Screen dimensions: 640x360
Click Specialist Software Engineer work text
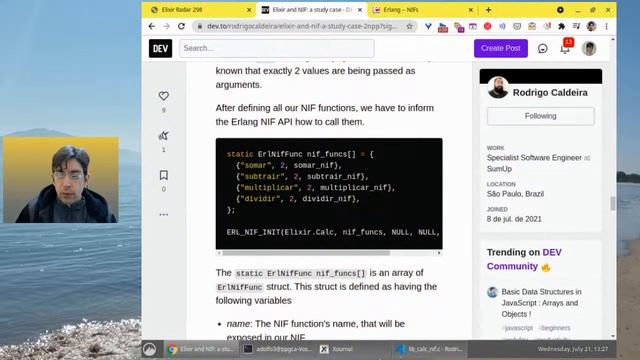tap(534, 158)
